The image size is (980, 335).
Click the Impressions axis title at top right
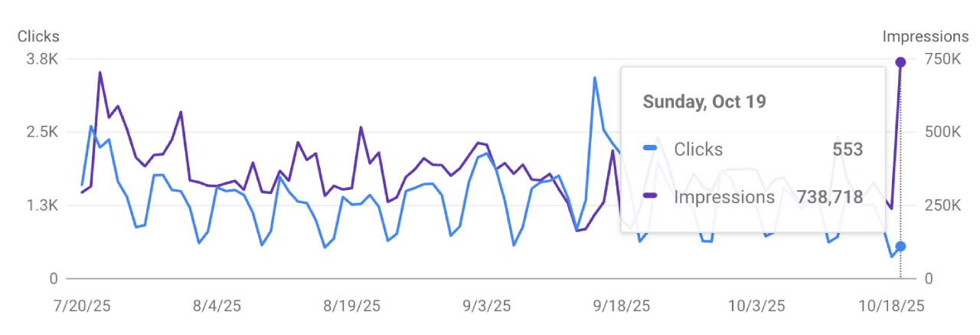tap(926, 36)
